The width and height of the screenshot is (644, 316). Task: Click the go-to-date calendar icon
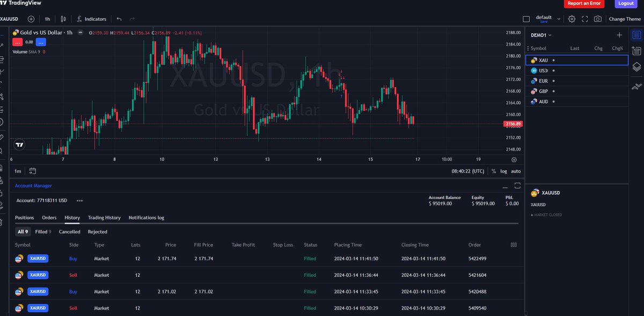33,171
